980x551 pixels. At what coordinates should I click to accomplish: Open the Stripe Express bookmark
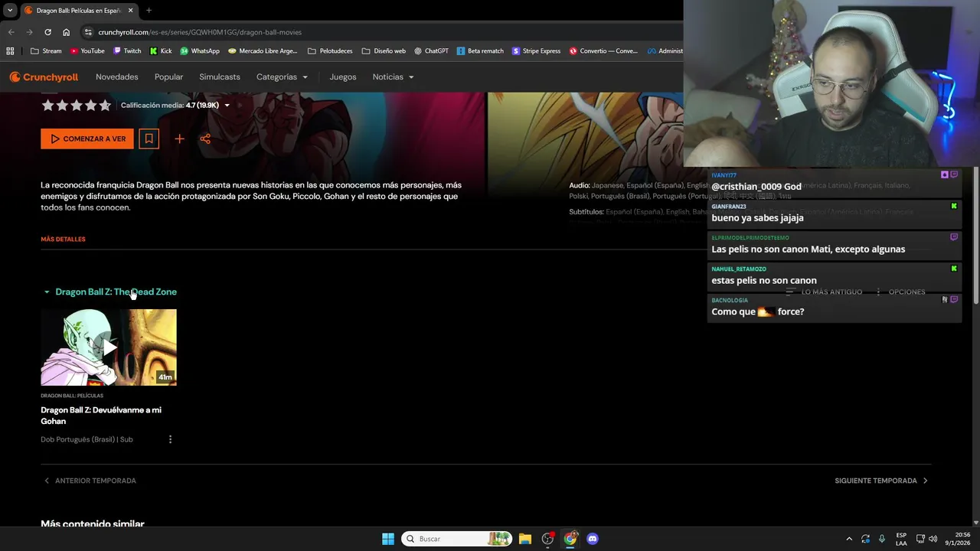pos(536,51)
